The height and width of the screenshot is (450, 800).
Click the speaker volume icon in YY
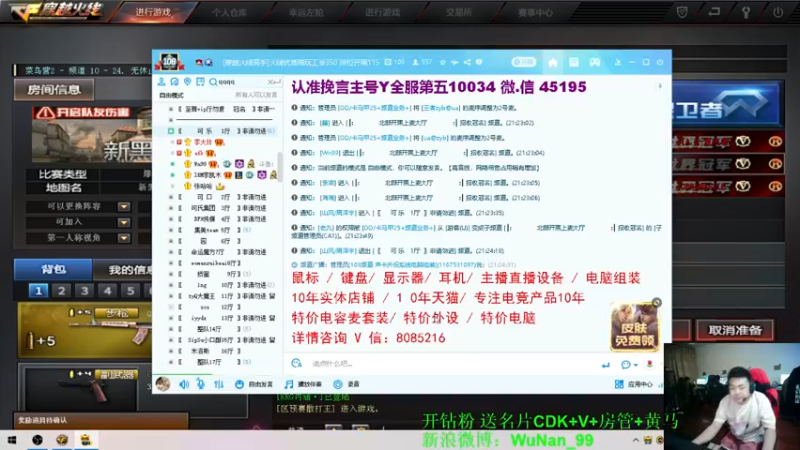tap(184, 384)
